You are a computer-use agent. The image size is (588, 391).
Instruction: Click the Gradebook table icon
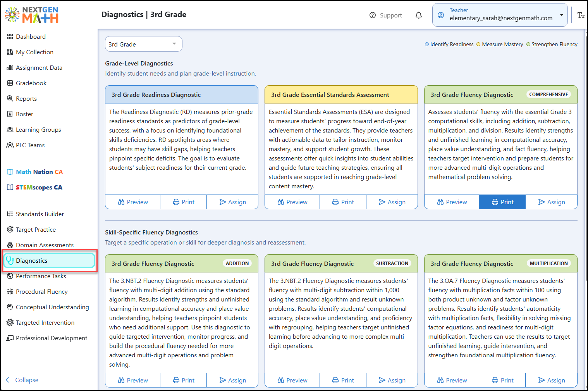10,83
